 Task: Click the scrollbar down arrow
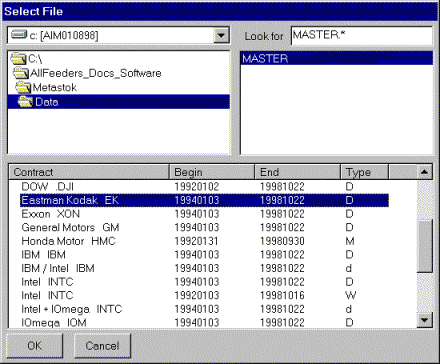(x=424, y=320)
